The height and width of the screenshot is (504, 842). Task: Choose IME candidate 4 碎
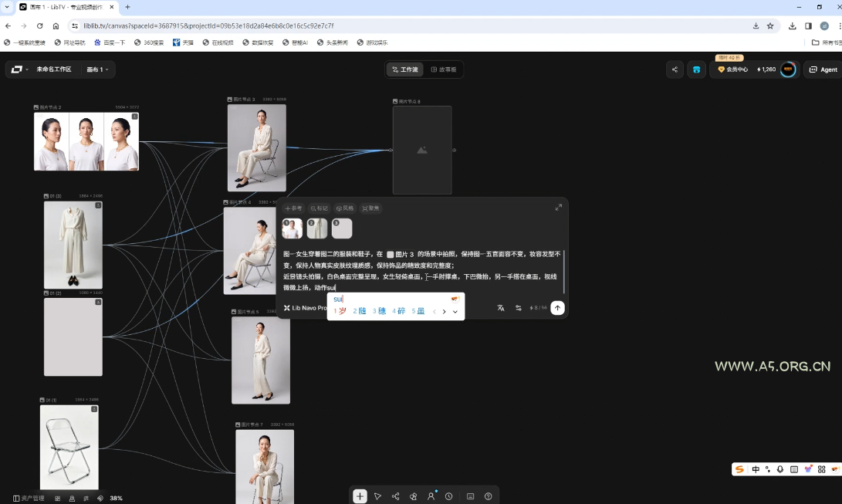coord(398,311)
